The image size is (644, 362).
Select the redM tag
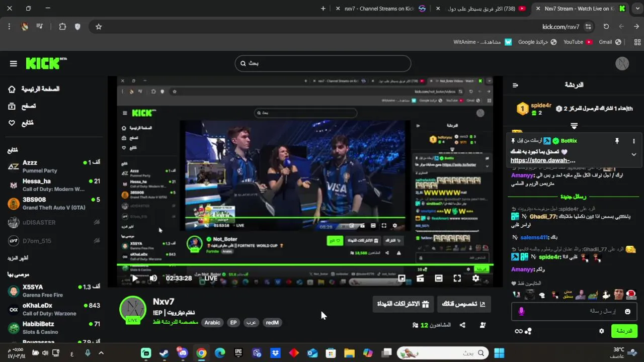point(272,323)
